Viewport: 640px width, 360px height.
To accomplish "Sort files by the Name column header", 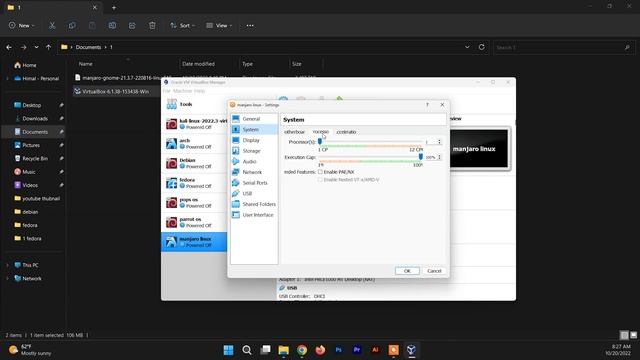I will click(85, 64).
